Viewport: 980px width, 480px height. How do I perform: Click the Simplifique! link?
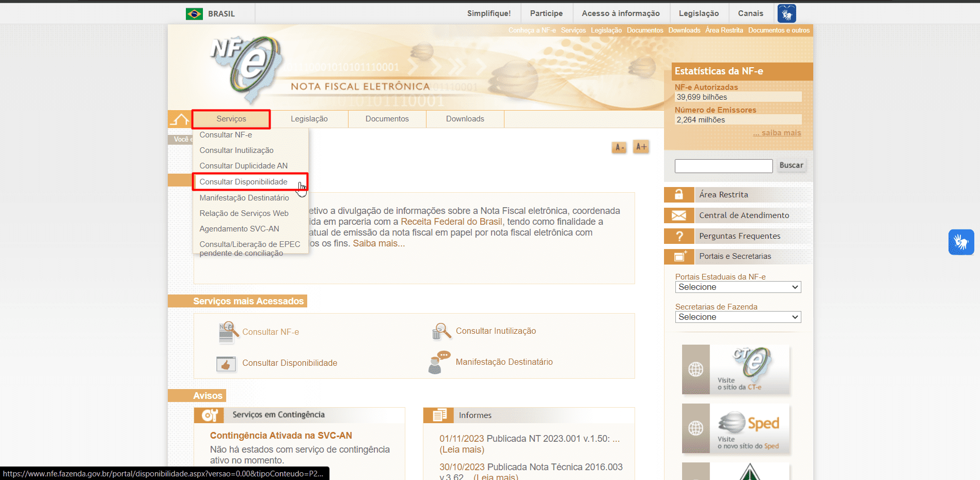point(489,13)
